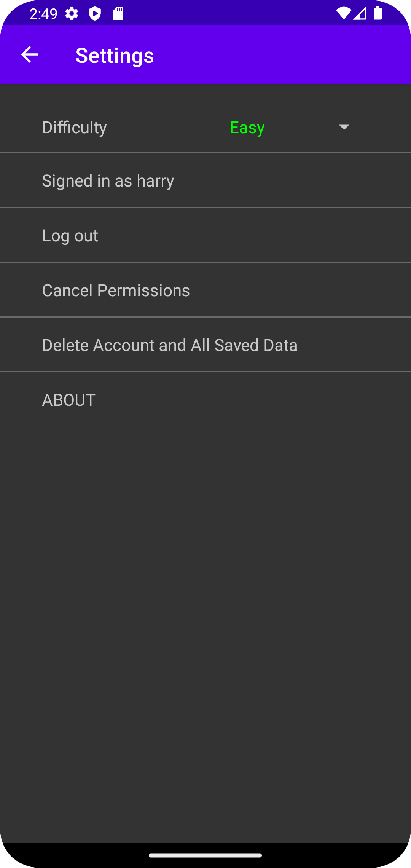Expand the Difficulty dropdown arrow
Viewport: 411px width, 868px height.
(344, 127)
